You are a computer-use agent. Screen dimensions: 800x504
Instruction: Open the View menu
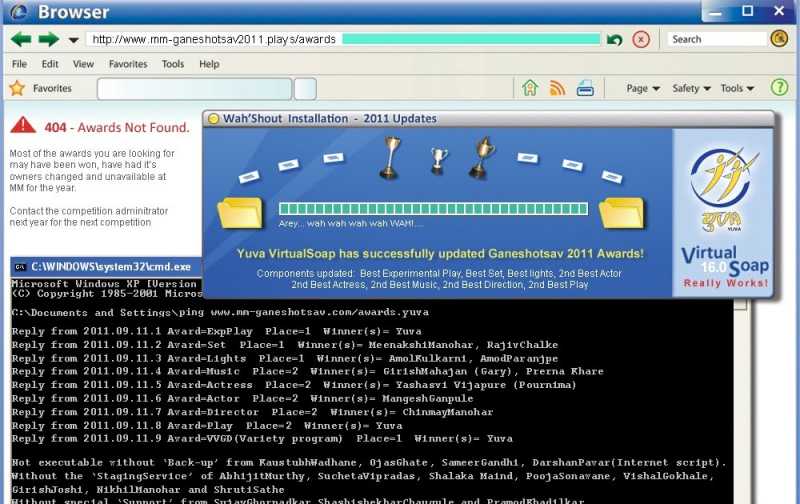[x=83, y=64]
